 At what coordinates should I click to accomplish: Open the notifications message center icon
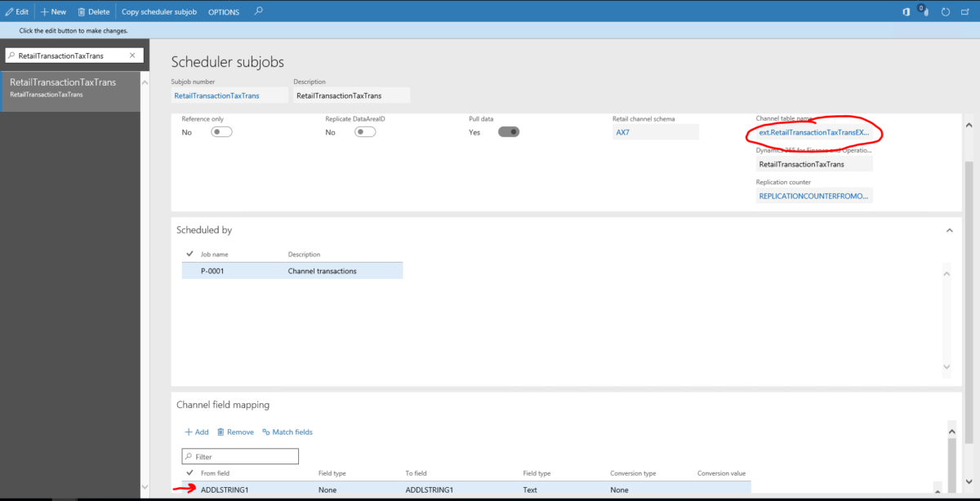coord(924,11)
